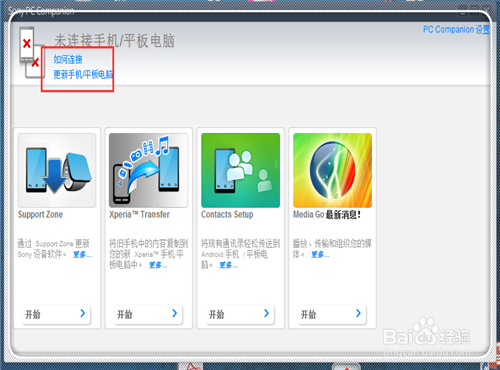Click 更多 link under Support Zone
The image size is (500, 370).
pyautogui.click(x=82, y=255)
